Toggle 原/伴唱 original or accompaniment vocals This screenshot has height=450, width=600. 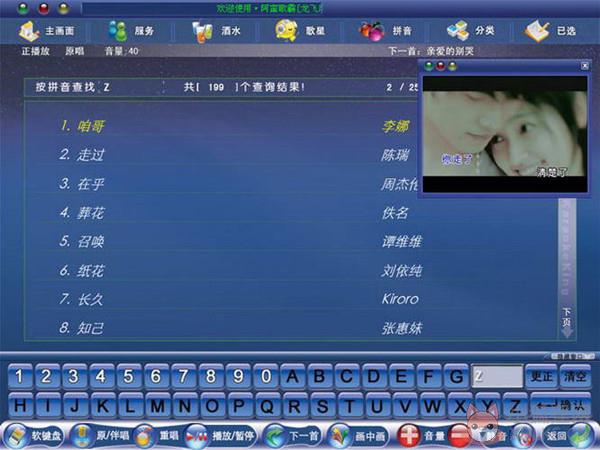coord(101,436)
